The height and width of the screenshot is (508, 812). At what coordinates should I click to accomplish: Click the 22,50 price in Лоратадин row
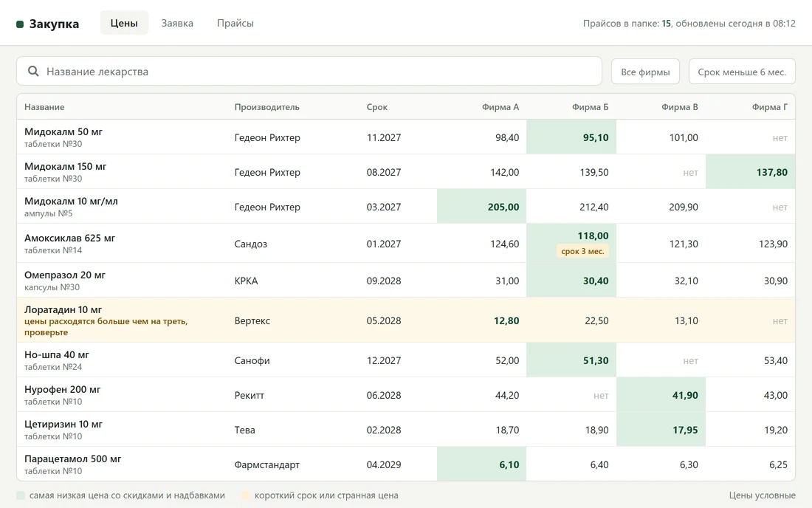click(596, 320)
